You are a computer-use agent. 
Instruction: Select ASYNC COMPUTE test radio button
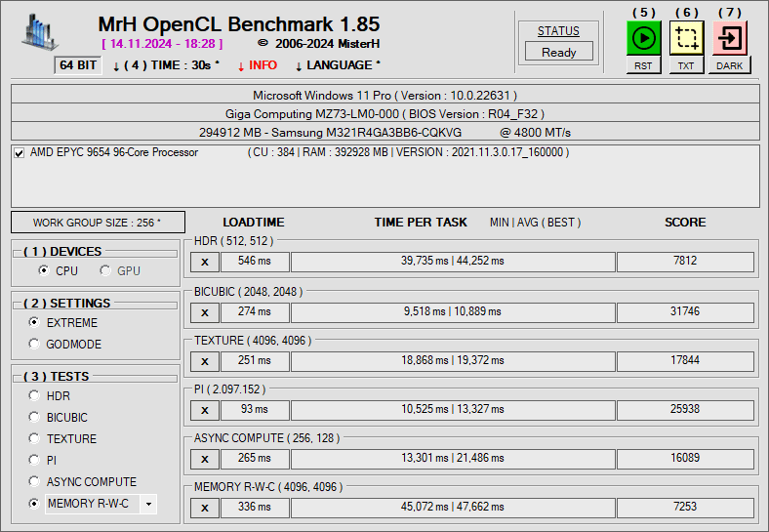(x=34, y=481)
